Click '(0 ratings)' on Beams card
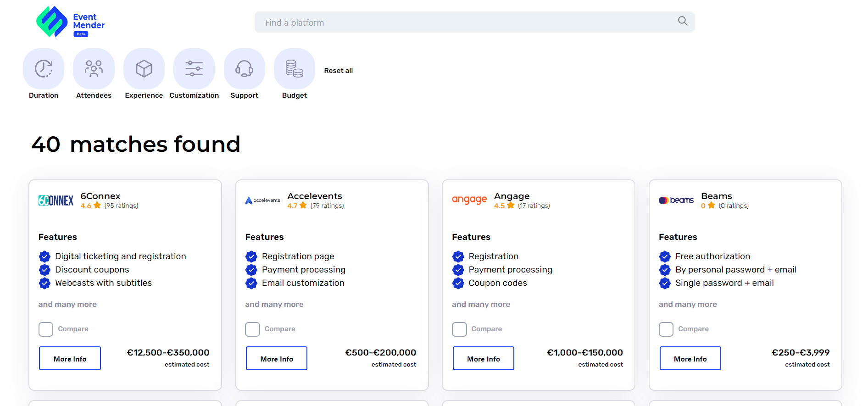The image size is (868, 406). (734, 206)
